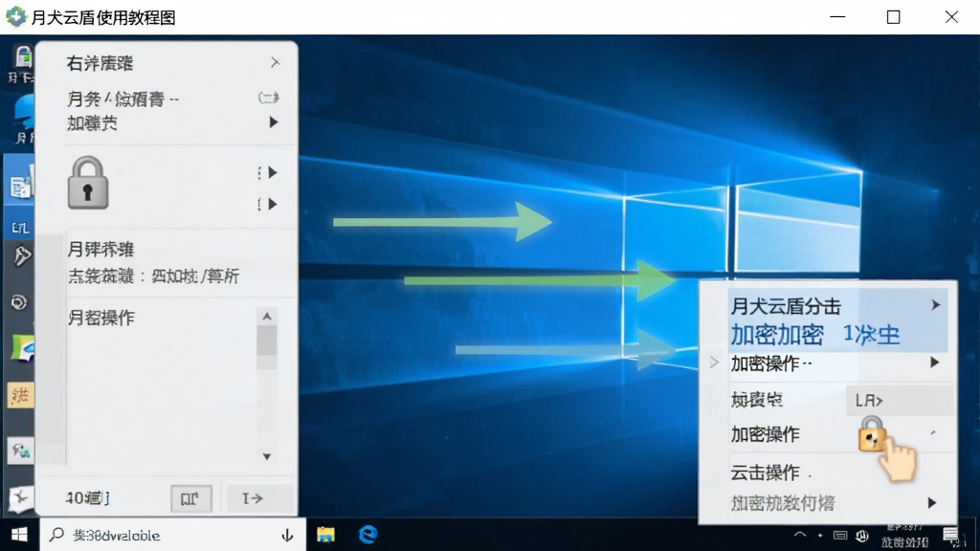The image size is (980, 551).
Task: Expand the submenu arrow on the grayed-out menu row
Action: point(932,503)
